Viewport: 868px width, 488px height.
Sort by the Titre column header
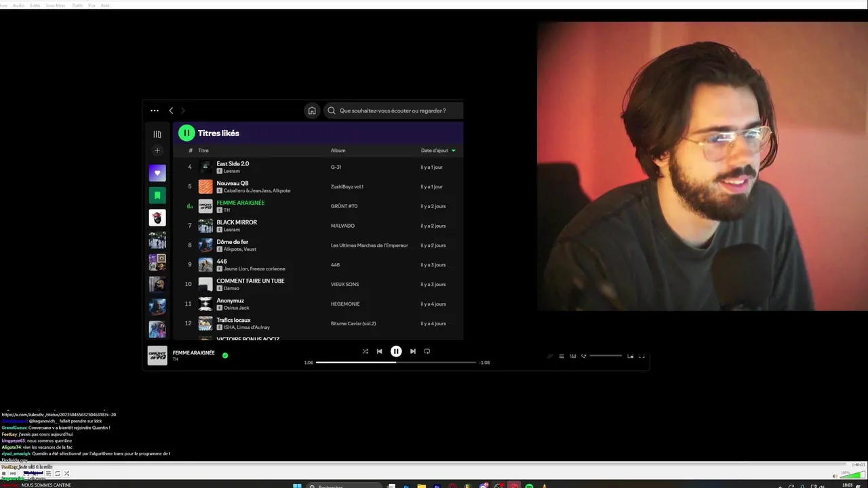pos(203,150)
